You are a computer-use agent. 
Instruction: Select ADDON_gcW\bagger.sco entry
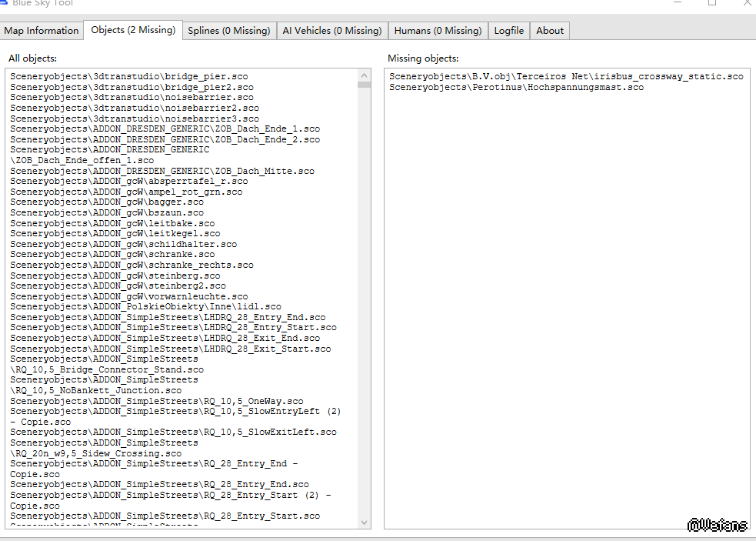[107, 202]
